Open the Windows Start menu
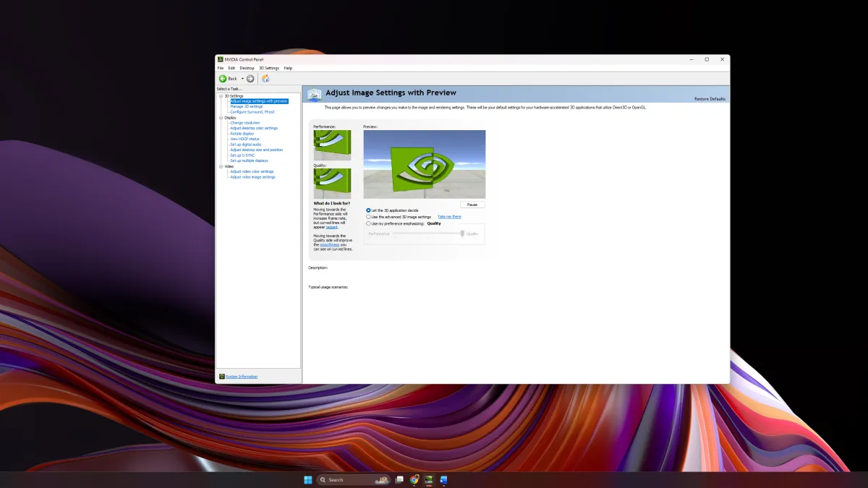The image size is (868, 488). pyautogui.click(x=308, y=479)
